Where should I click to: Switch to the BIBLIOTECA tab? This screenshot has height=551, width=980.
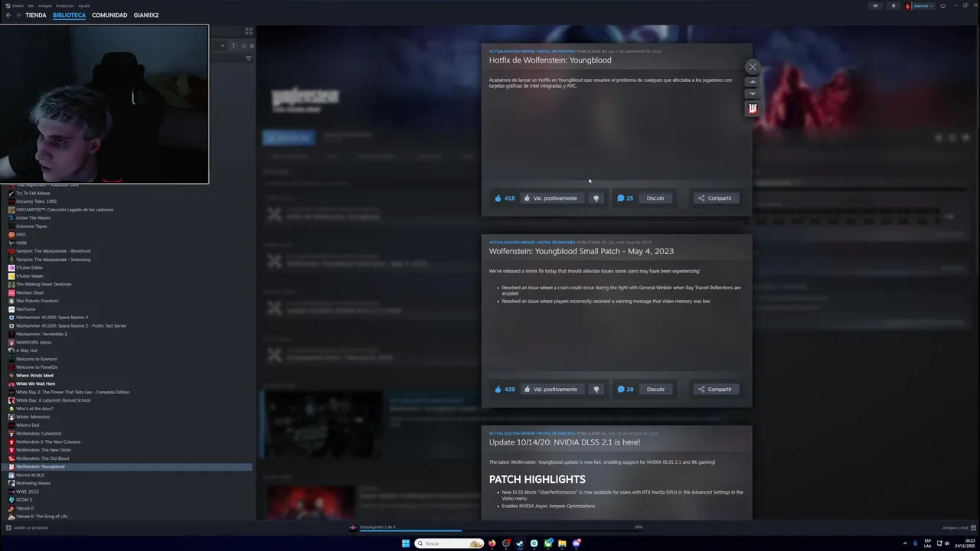pos(69,15)
